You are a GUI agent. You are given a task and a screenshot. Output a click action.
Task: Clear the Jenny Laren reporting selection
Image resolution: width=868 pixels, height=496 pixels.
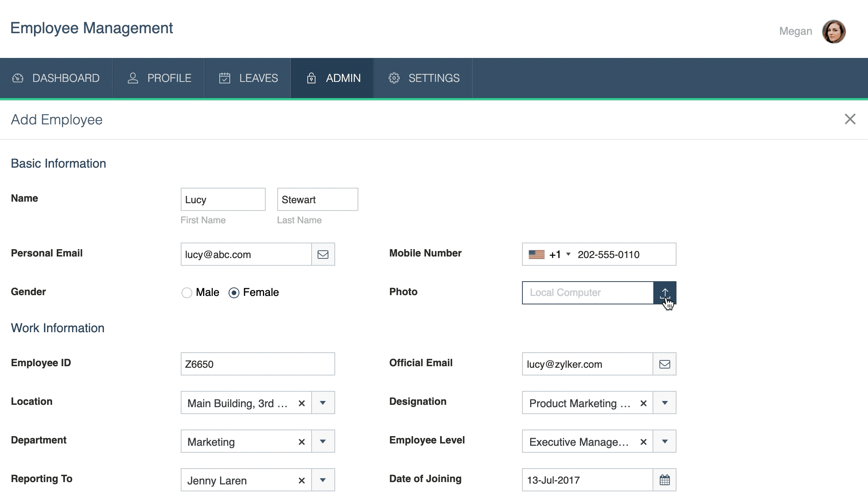coord(302,481)
